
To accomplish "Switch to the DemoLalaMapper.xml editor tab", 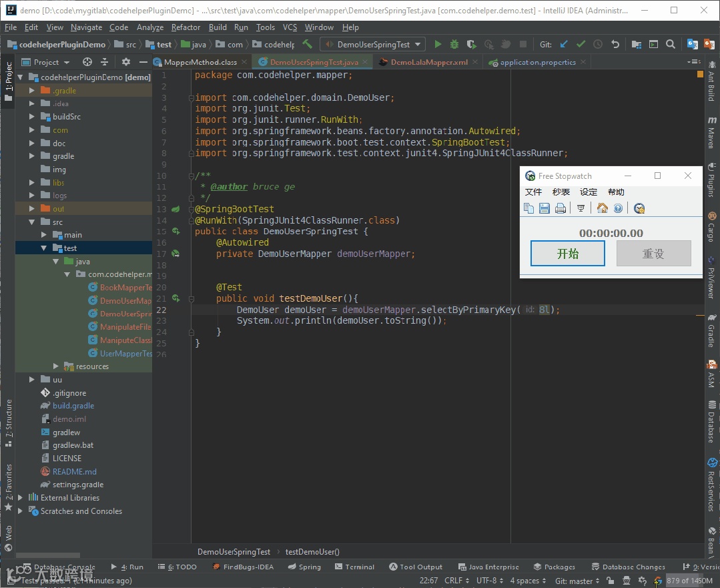I will (428, 62).
